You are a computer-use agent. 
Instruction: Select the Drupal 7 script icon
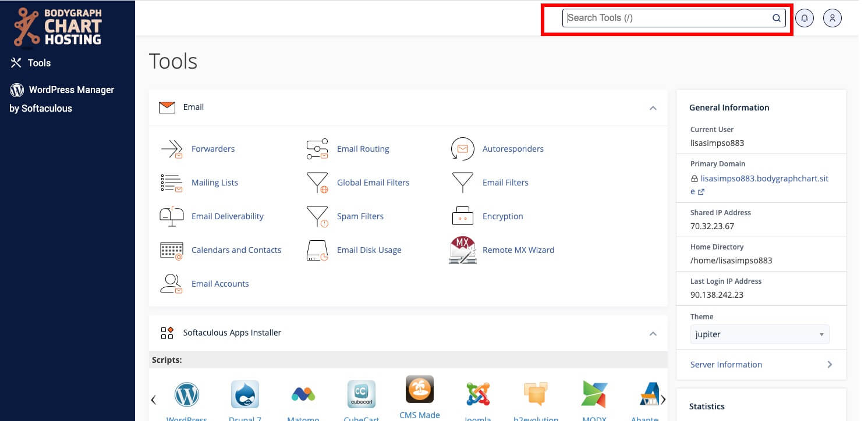[245, 395]
